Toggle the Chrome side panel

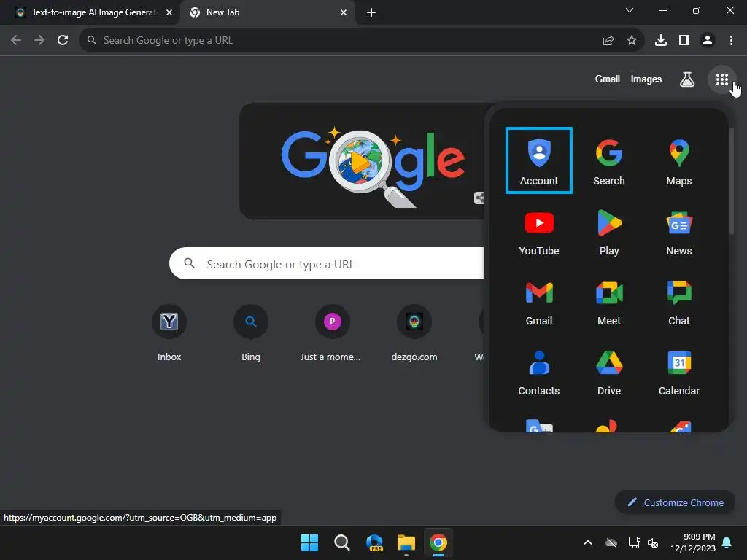point(684,41)
